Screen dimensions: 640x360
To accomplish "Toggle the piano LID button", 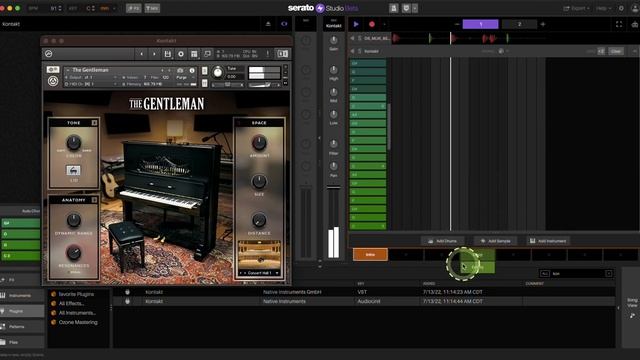I will (x=73, y=170).
